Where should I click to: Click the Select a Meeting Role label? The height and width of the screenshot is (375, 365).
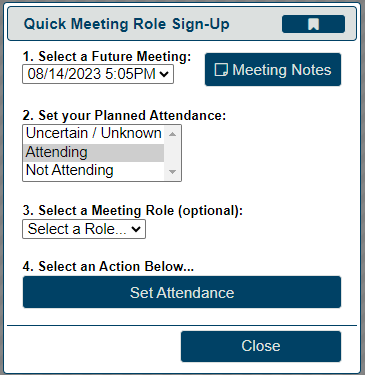[x=133, y=211]
